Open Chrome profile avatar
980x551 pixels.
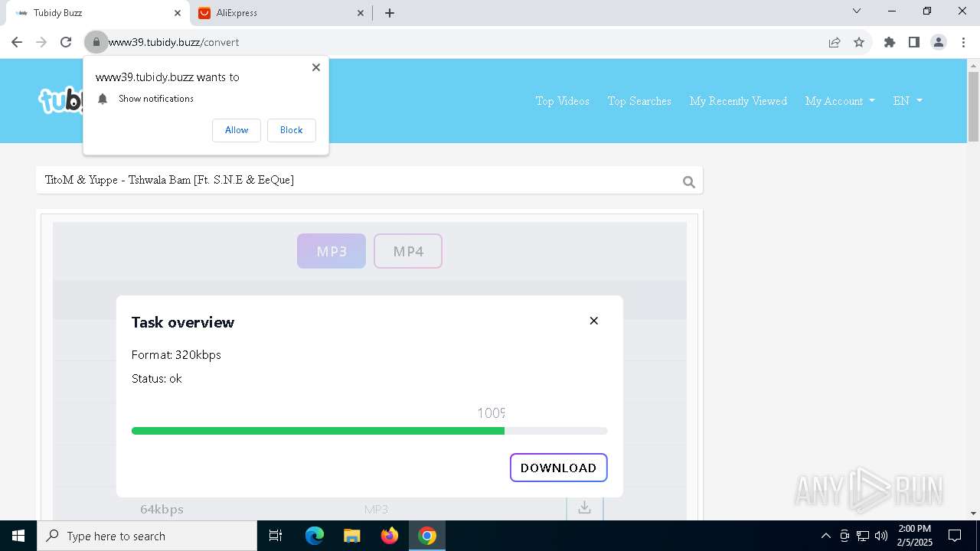(x=939, y=42)
